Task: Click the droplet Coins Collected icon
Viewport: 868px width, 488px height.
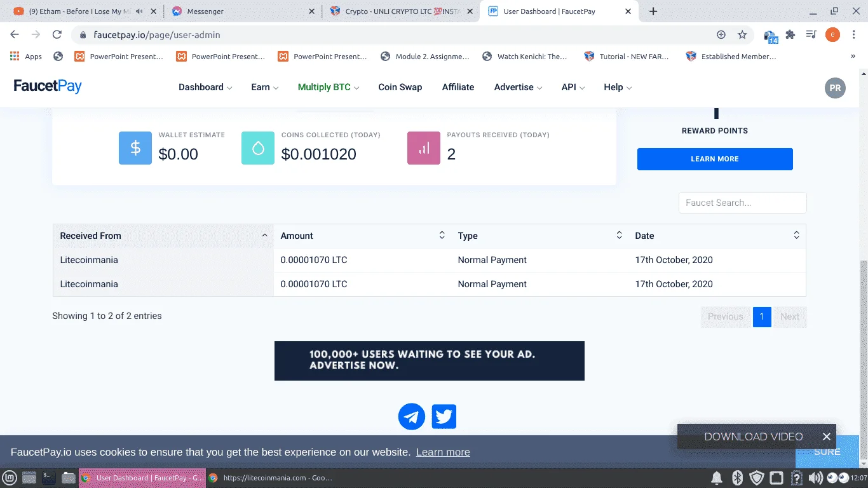Action: pyautogui.click(x=258, y=148)
